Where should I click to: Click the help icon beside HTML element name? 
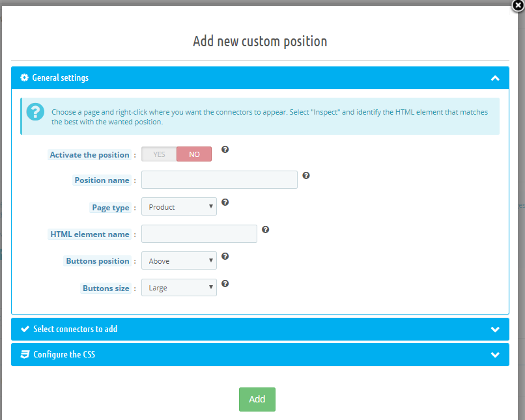coord(266,229)
